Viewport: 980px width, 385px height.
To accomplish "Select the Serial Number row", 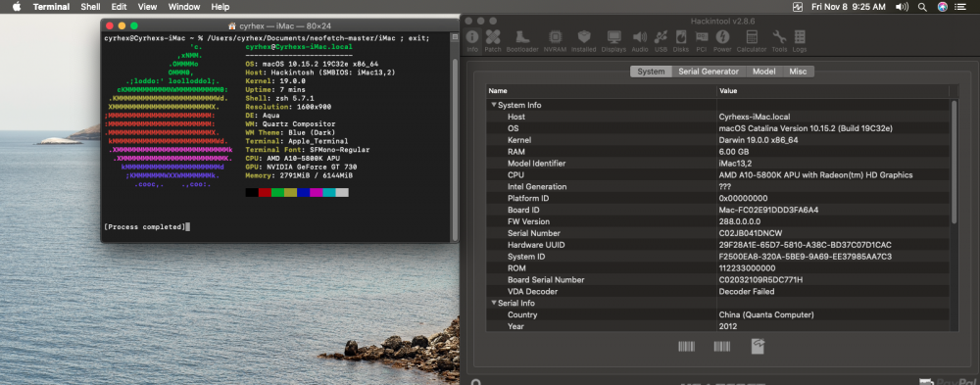I will 717,233.
